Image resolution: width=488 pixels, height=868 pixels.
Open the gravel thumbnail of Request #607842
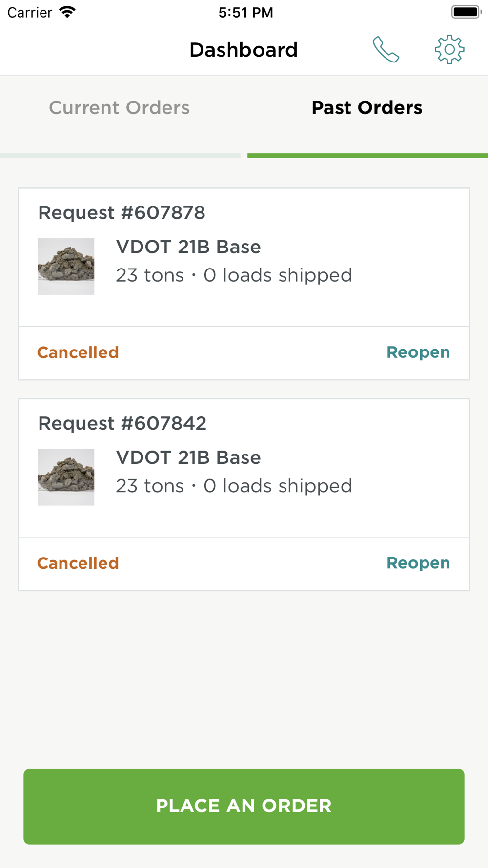pos(66,477)
